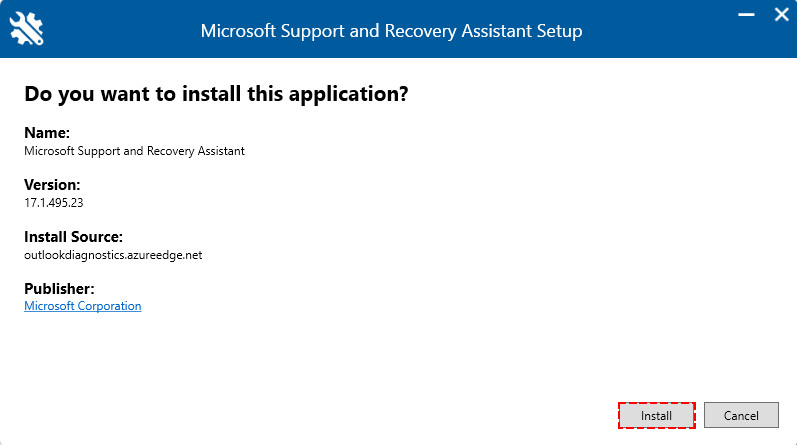Click the 'Do you want to install' heading
Image resolution: width=797 pixels, height=445 pixels.
216,94
